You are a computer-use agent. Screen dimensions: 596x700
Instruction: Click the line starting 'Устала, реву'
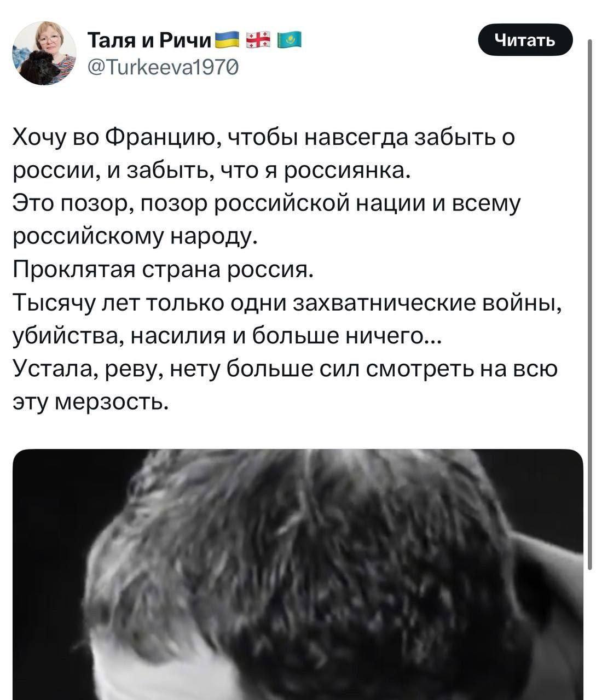285,369
